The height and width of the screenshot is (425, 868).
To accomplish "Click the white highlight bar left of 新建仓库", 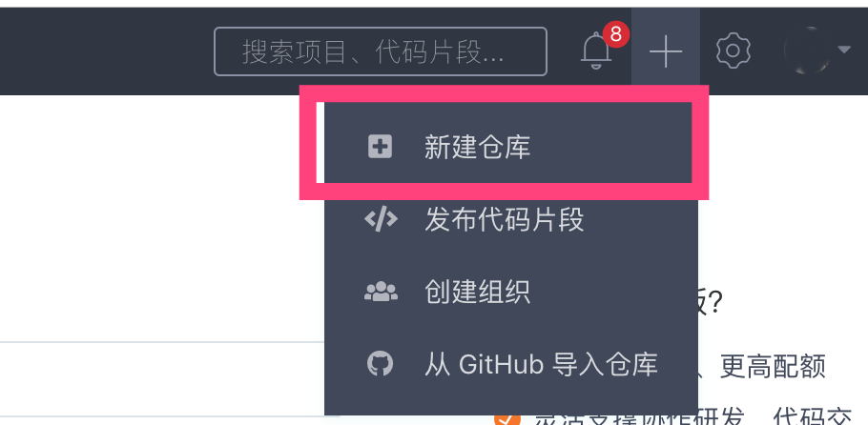I will point(320,143).
